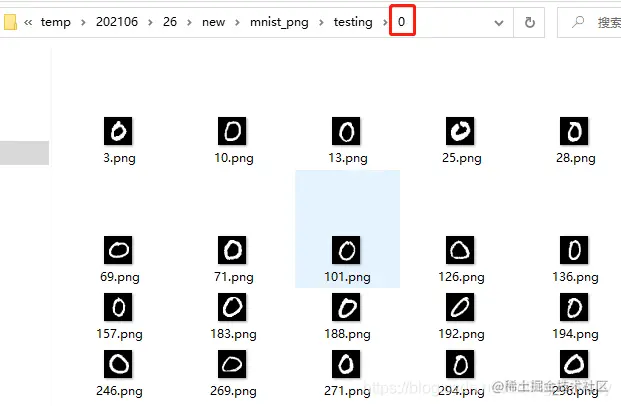The image size is (621, 406).
Task: Click the folder icon in address bar
Action: click(x=10, y=22)
